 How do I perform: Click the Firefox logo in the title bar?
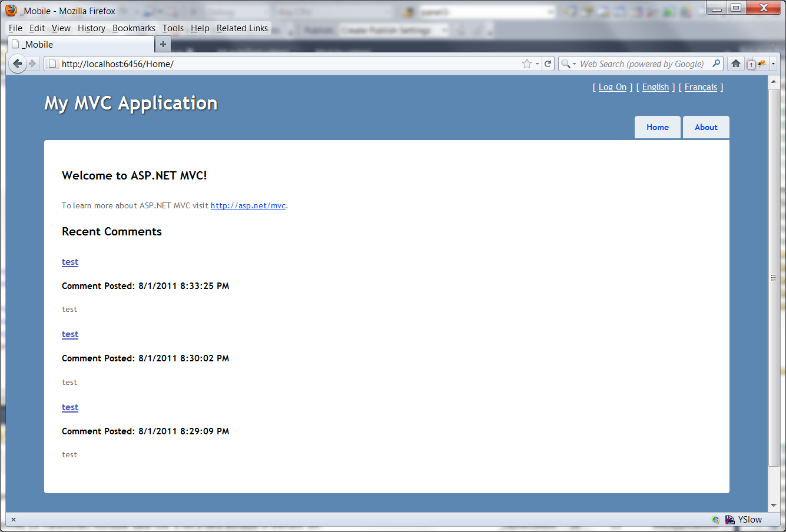tap(11, 11)
